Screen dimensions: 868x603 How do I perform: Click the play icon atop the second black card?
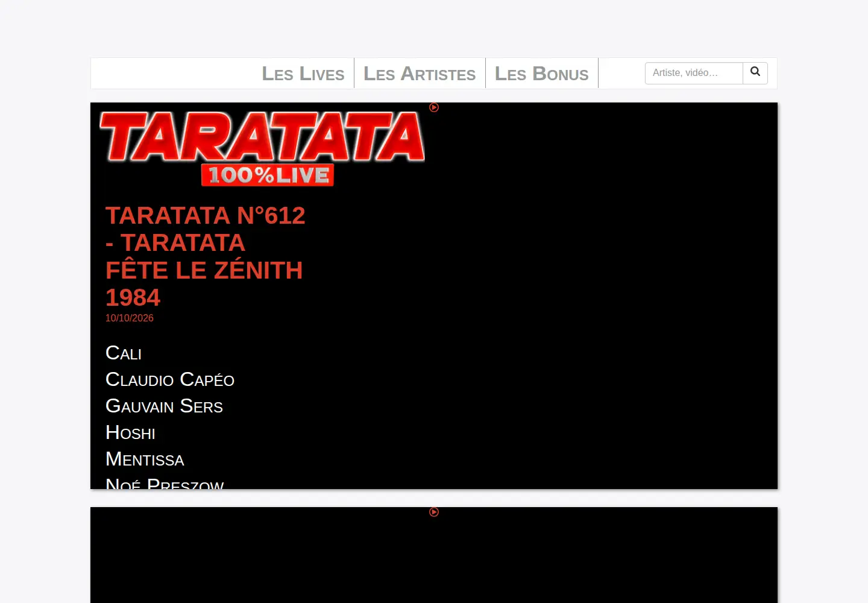(434, 512)
